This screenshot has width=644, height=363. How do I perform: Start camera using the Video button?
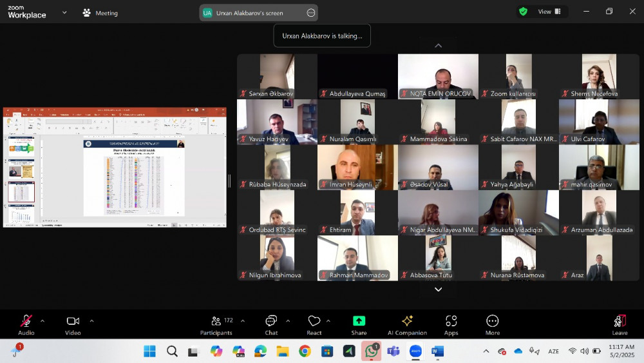pos(73,324)
